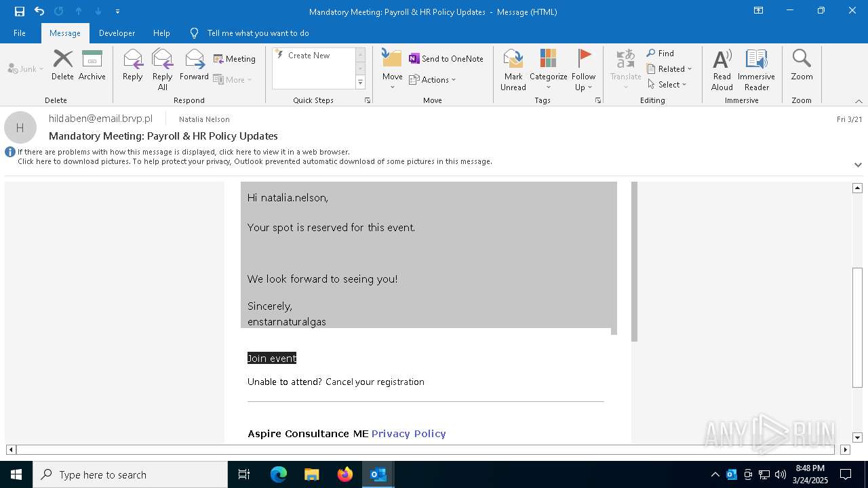Image resolution: width=868 pixels, height=488 pixels.
Task: Go to previous item with up arrow
Action: click(x=79, y=12)
